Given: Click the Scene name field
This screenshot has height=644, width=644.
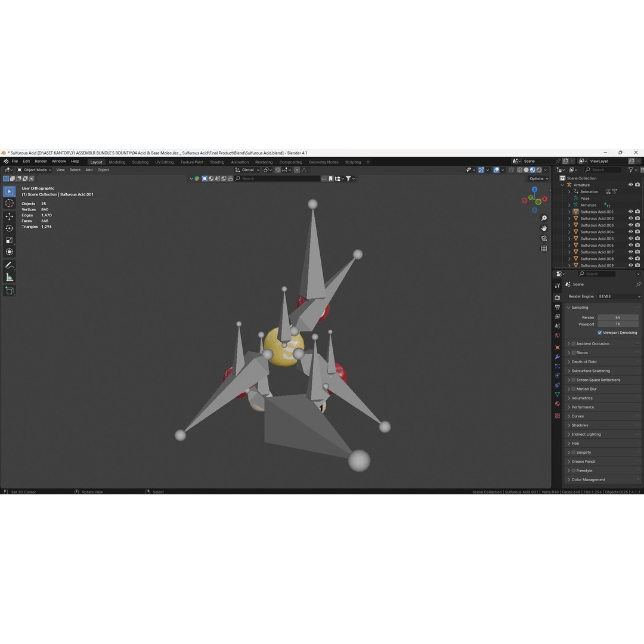Looking at the screenshot, I should click(538, 162).
